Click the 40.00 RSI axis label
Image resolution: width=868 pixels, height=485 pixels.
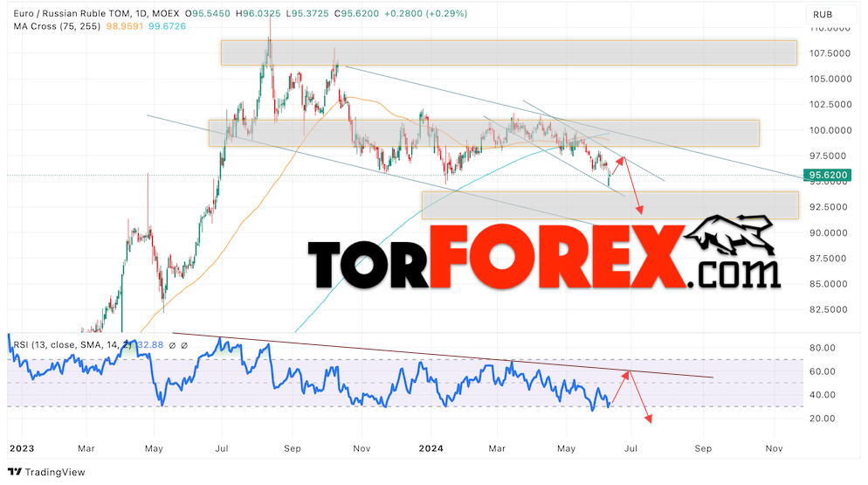pos(822,395)
